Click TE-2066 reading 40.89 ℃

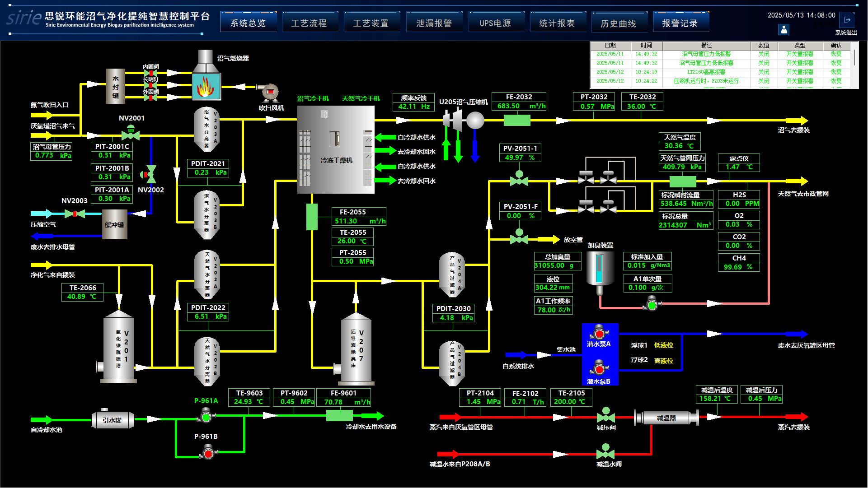82,297
